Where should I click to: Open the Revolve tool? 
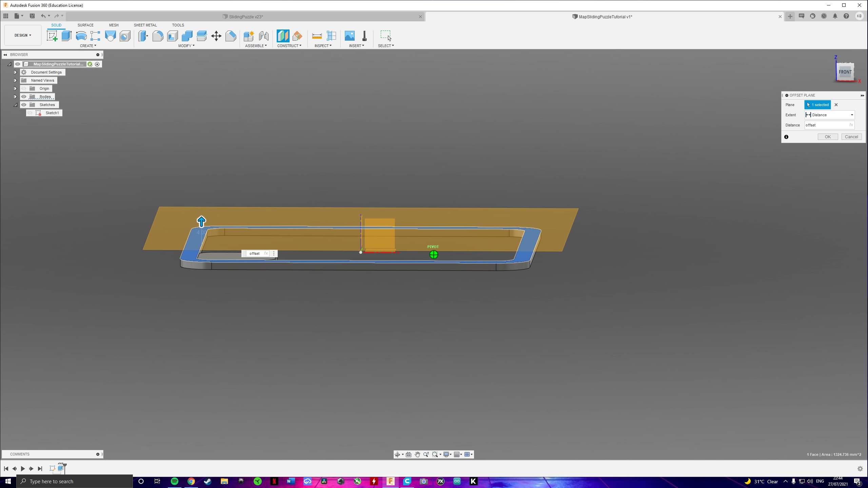click(x=81, y=36)
